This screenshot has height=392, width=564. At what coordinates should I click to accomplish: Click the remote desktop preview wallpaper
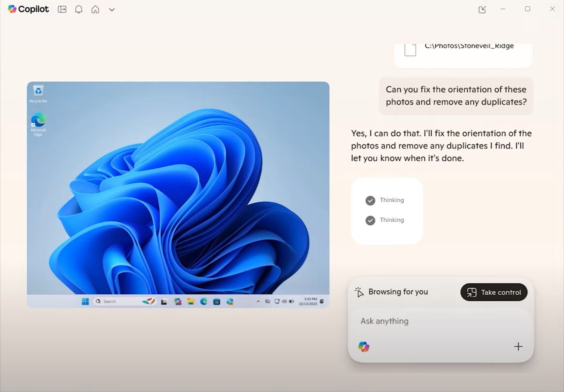click(178, 188)
